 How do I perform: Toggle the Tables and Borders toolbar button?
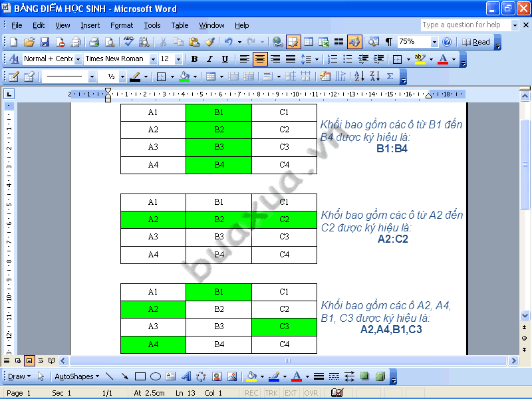click(293, 42)
